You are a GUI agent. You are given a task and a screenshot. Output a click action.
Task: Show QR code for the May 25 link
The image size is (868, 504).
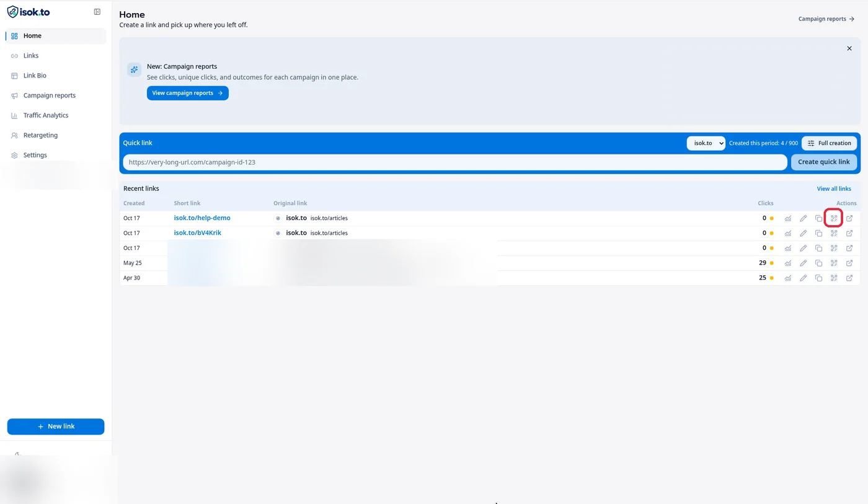pos(834,263)
